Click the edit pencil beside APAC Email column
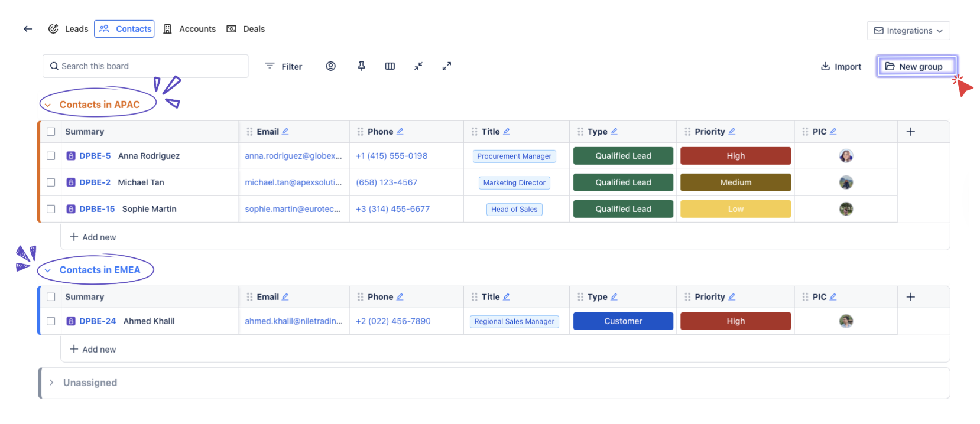Image resolution: width=980 pixels, height=424 pixels. 285,132
